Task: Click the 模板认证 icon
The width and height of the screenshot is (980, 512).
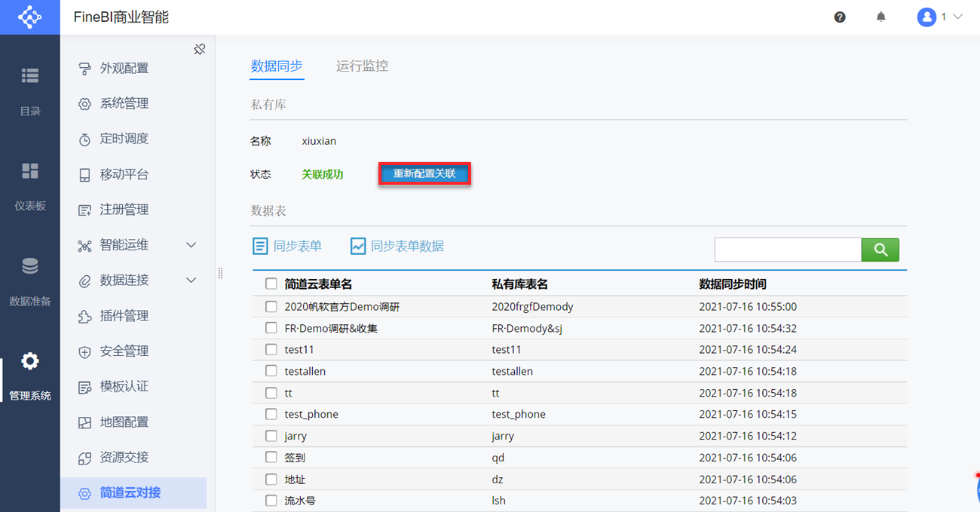Action: pyautogui.click(x=85, y=387)
